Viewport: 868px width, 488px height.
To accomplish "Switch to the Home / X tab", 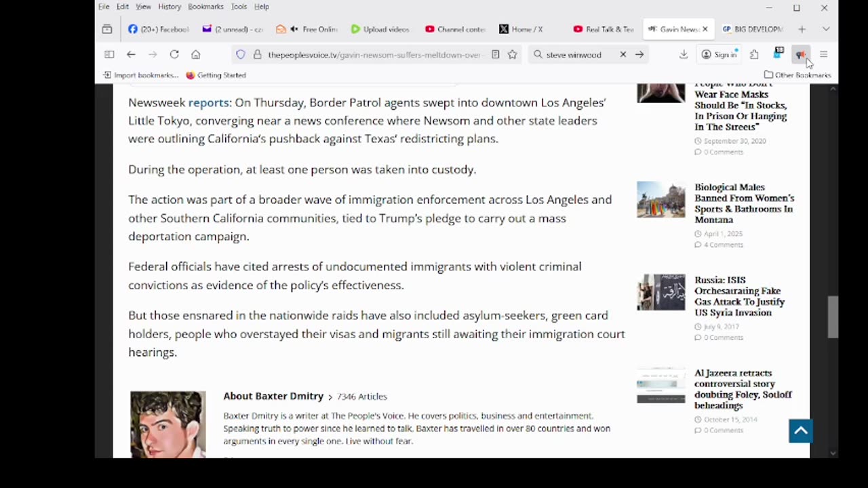I will (528, 29).
